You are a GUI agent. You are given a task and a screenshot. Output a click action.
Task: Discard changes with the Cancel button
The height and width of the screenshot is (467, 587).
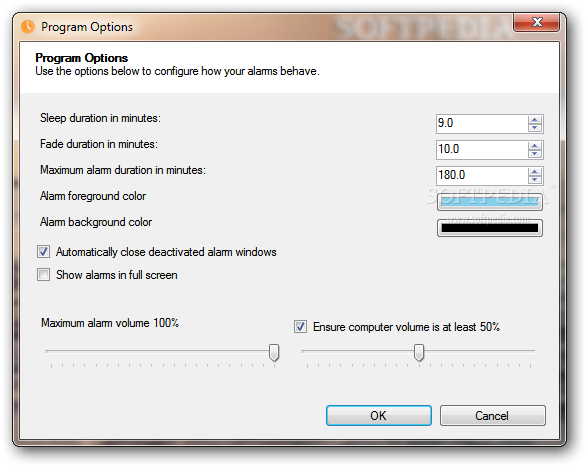click(x=493, y=415)
